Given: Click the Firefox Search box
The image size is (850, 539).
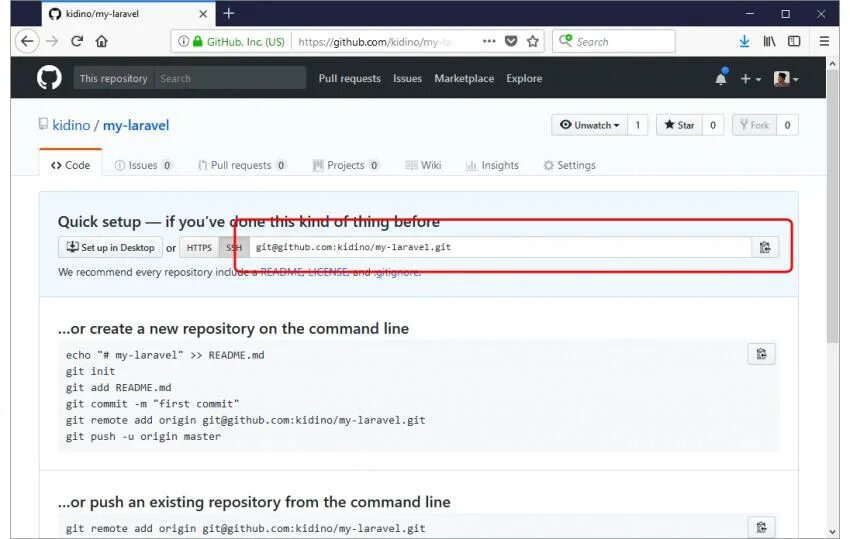Looking at the screenshot, I should pos(614,41).
